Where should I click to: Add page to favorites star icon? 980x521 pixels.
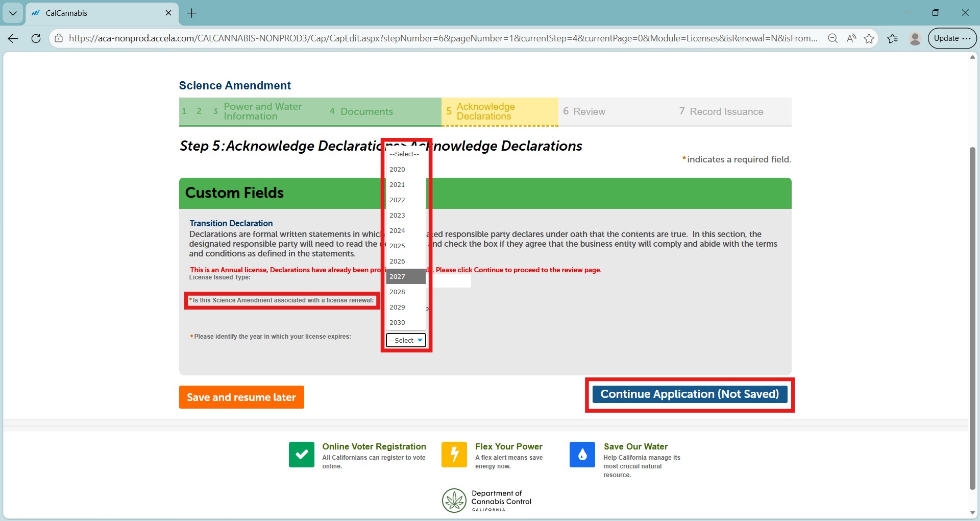[x=869, y=38]
